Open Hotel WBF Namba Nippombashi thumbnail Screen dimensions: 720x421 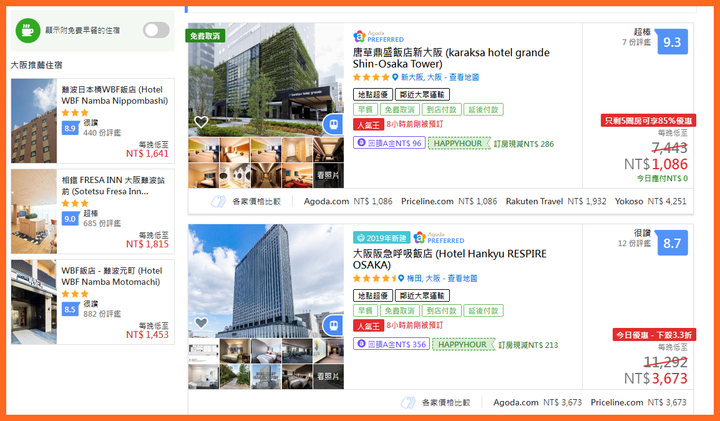pyautogui.click(x=34, y=121)
